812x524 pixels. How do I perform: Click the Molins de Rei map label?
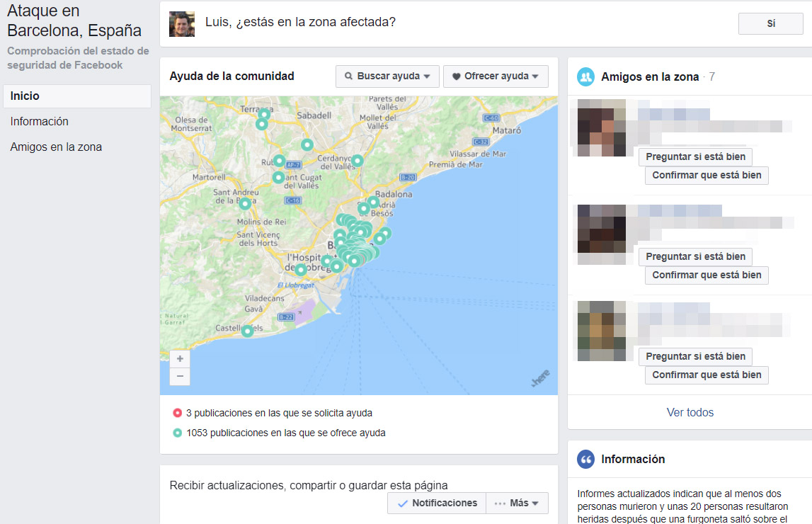coord(261,222)
